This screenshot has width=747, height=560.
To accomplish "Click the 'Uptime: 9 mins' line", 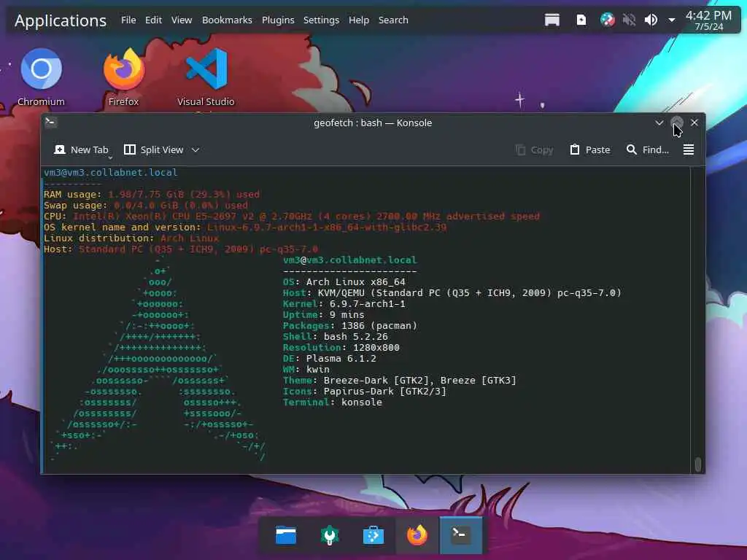I will click(x=323, y=315).
